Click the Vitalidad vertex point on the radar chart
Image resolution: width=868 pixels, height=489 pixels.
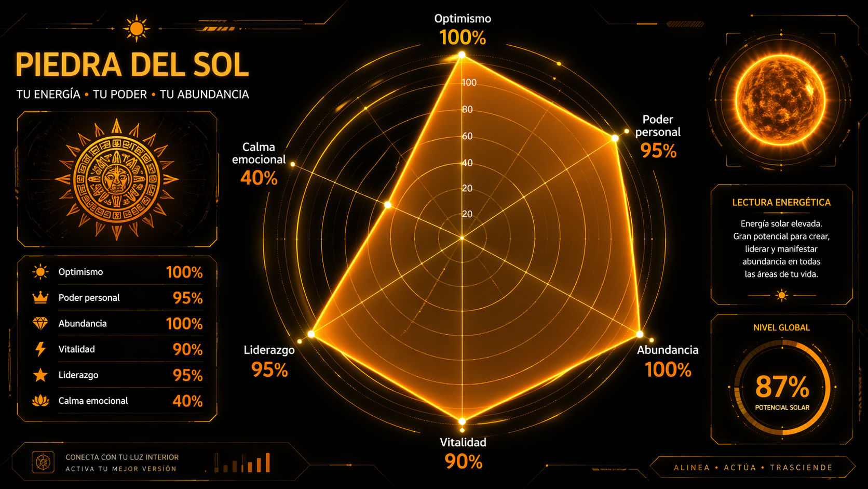click(x=462, y=421)
